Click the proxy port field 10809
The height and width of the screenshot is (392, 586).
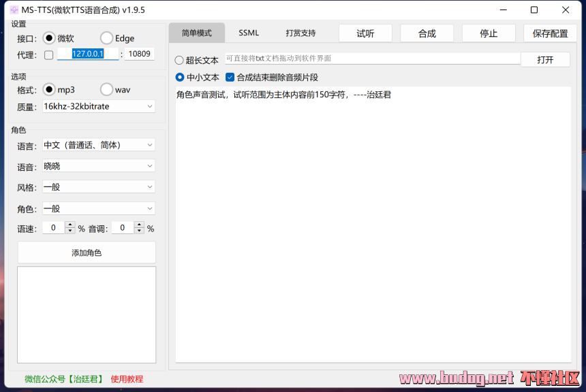139,54
